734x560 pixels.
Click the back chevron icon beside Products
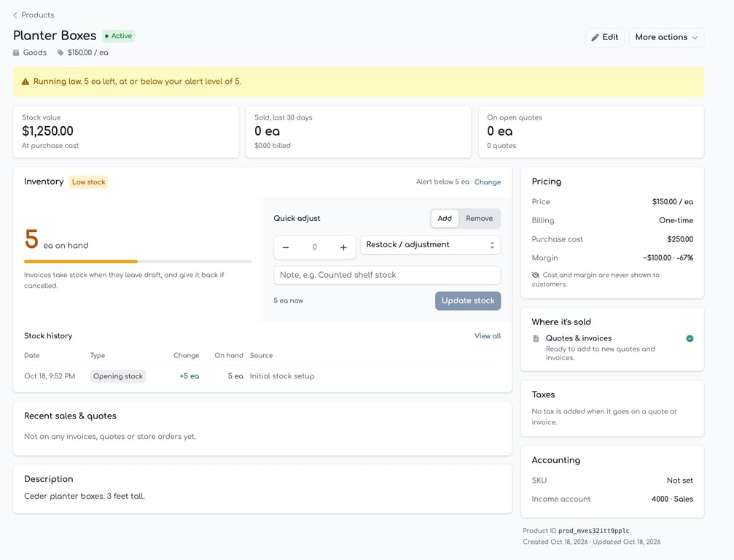[15, 15]
